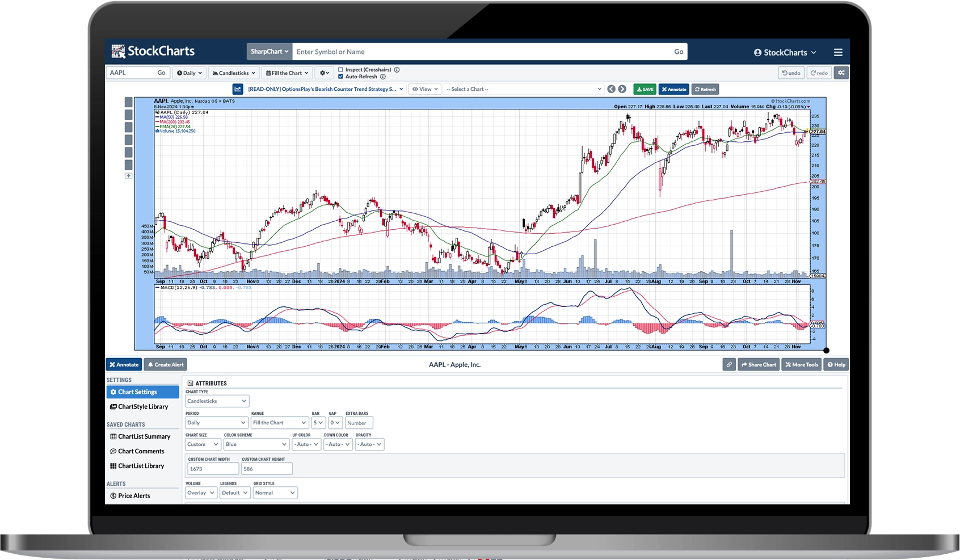The image size is (960, 560).
Task: Click Annotate button below the chart
Action: tap(124, 365)
